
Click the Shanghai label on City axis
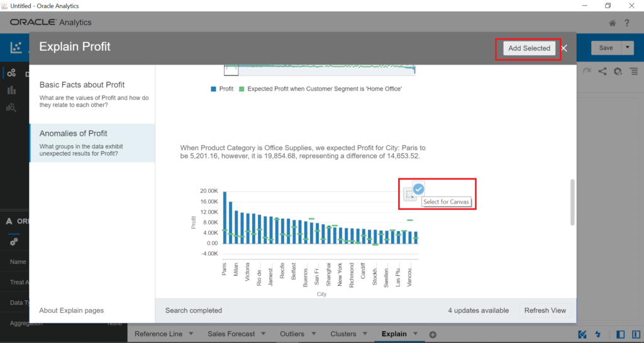click(x=328, y=275)
